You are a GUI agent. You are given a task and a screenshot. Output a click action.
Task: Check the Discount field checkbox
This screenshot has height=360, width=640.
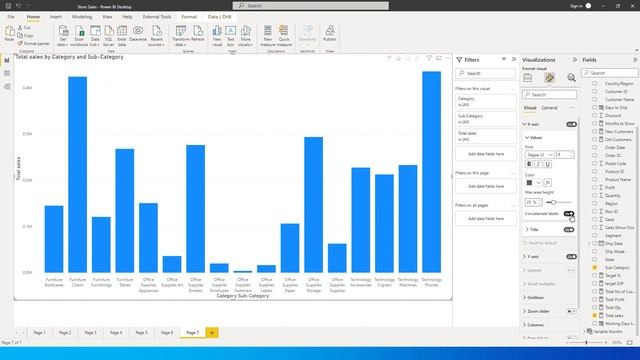click(595, 116)
